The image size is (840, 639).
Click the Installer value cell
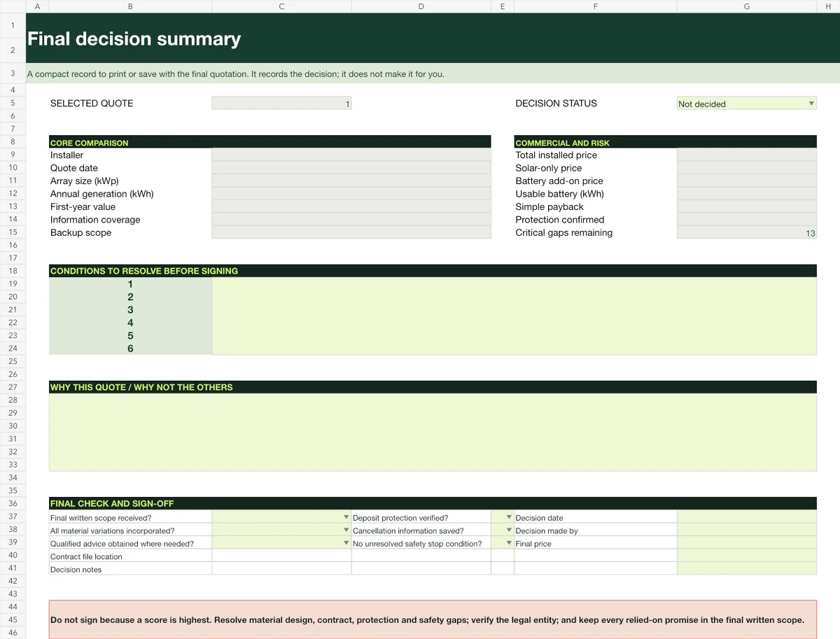351,155
